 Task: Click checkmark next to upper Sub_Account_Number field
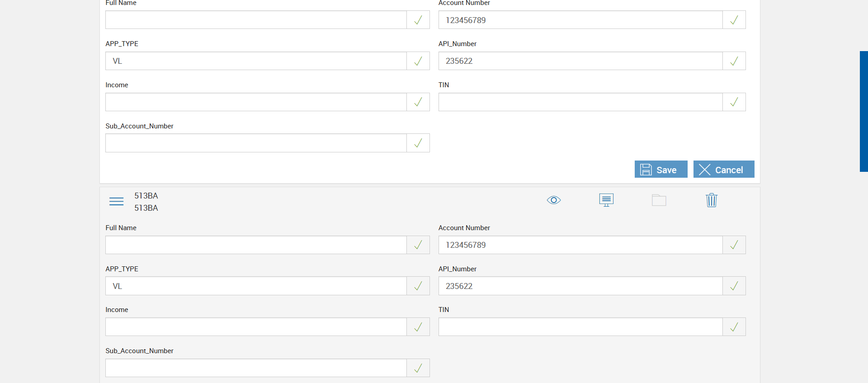[418, 143]
